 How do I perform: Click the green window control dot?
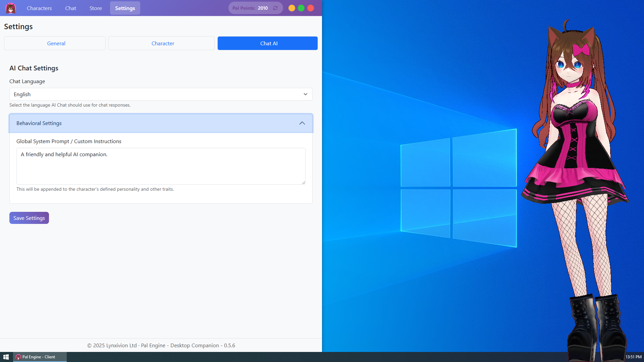point(301,8)
